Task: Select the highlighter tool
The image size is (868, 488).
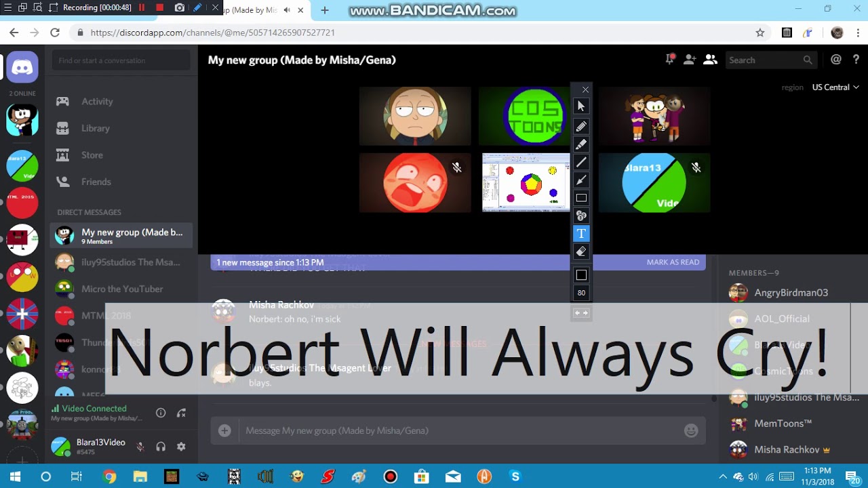Action: [581, 144]
